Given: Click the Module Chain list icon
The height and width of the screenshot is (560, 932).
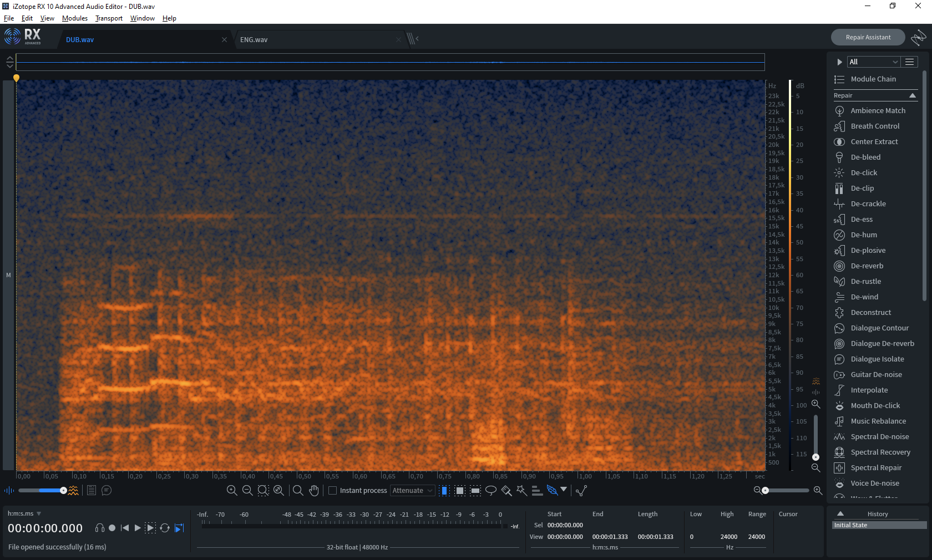Looking at the screenshot, I should point(839,79).
